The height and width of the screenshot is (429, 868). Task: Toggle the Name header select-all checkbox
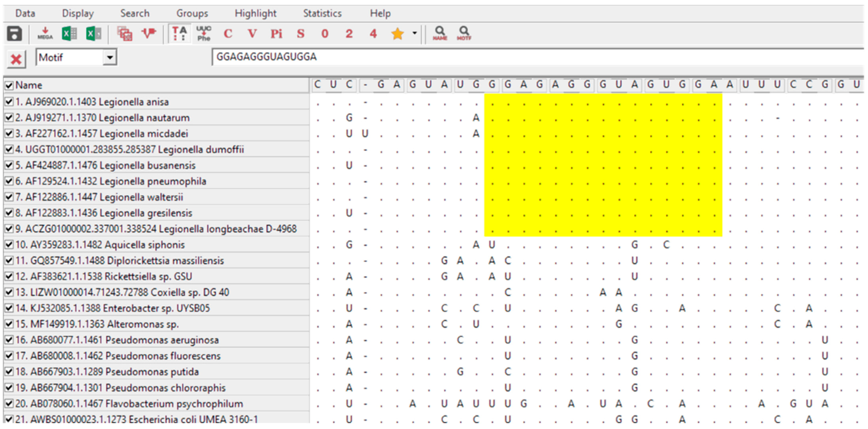point(9,85)
